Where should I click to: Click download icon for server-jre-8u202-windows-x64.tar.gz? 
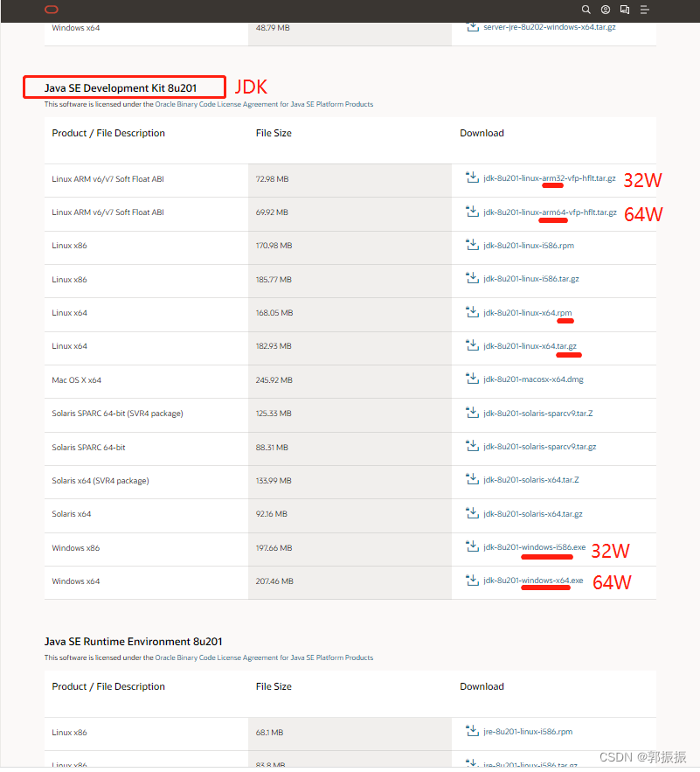pyautogui.click(x=472, y=26)
